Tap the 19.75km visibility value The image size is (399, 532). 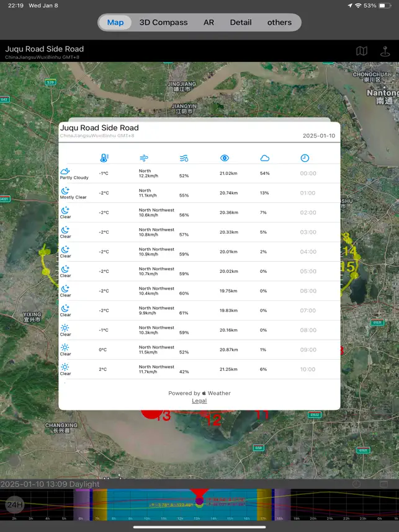[x=228, y=291]
